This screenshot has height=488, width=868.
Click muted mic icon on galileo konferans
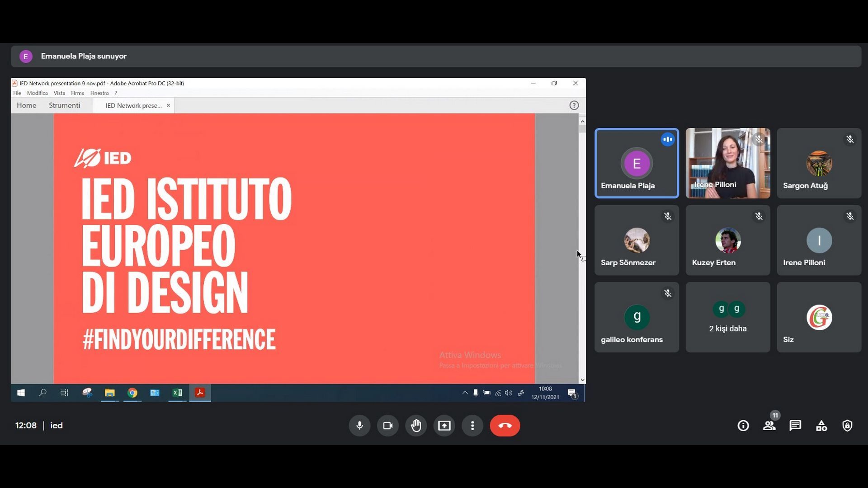click(x=668, y=294)
